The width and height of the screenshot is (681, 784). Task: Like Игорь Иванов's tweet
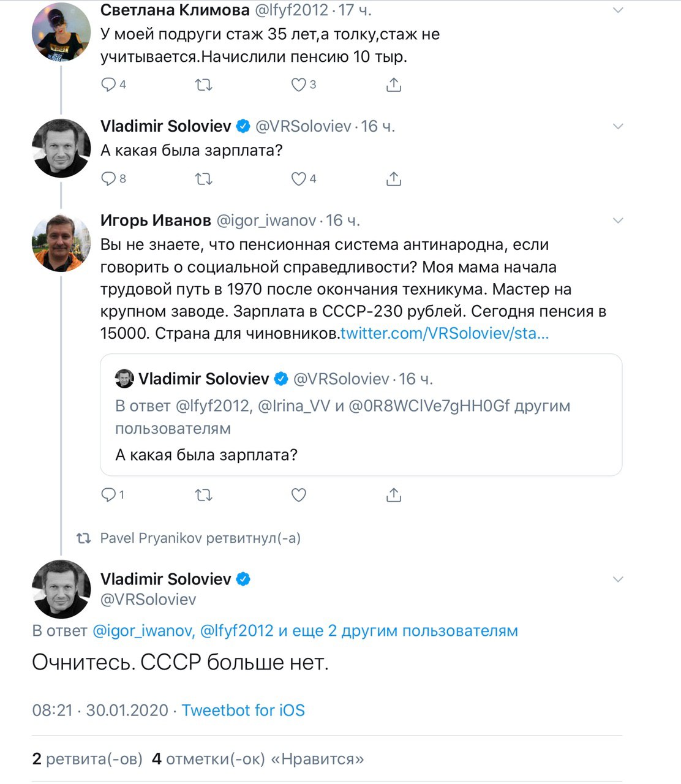(299, 494)
